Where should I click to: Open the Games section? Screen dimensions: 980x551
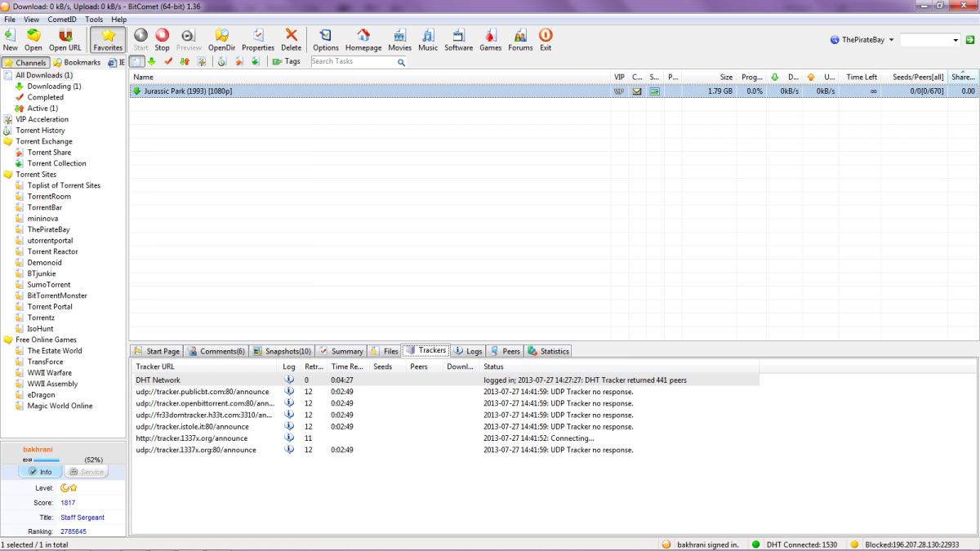[x=491, y=39]
